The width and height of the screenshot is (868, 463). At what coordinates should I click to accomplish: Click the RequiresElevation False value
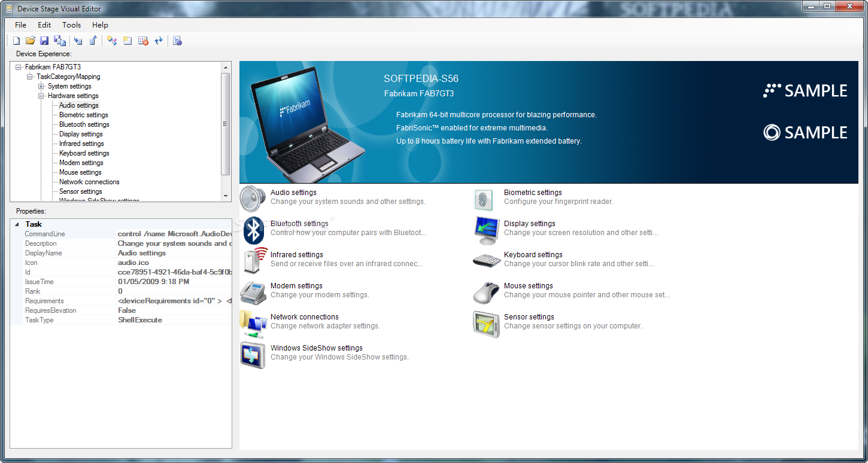click(x=174, y=310)
